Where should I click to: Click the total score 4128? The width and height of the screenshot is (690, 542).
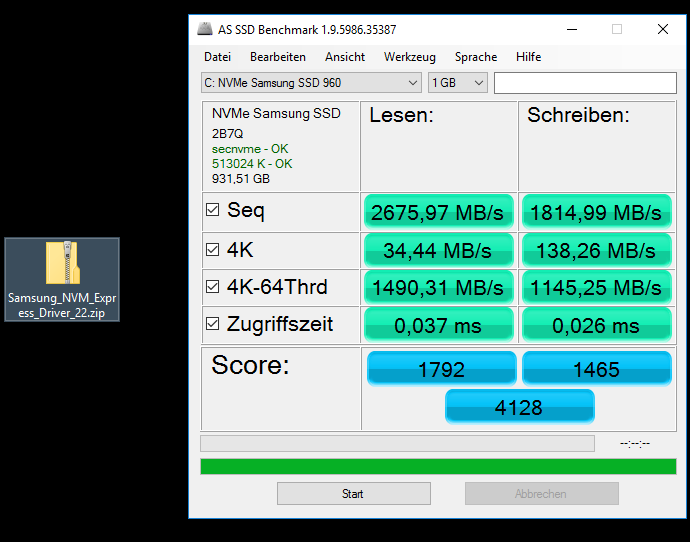click(x=520, y=407)
